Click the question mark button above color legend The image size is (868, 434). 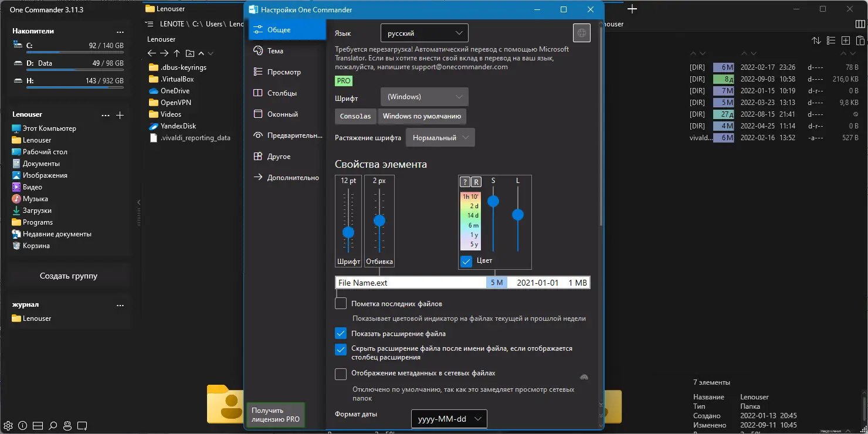tap(464, 182)
